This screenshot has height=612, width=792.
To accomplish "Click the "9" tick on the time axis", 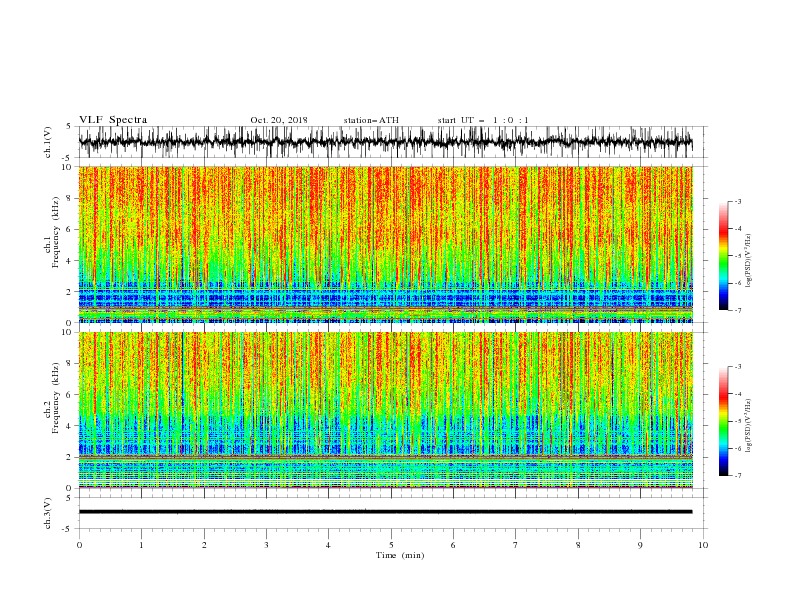I will pos(640,545).
